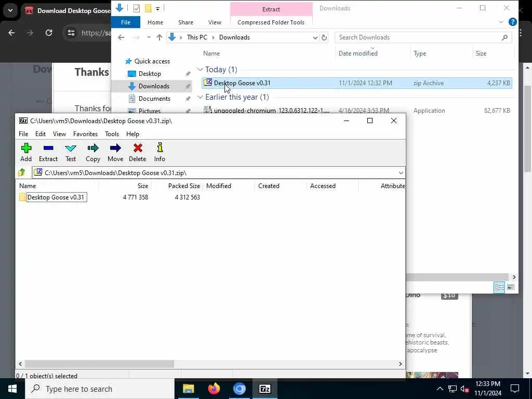This screenshot has height=399, width=532.
Task: Switch Explorer to large icons view
Action: pyautogui.click(x=511, y=287)
